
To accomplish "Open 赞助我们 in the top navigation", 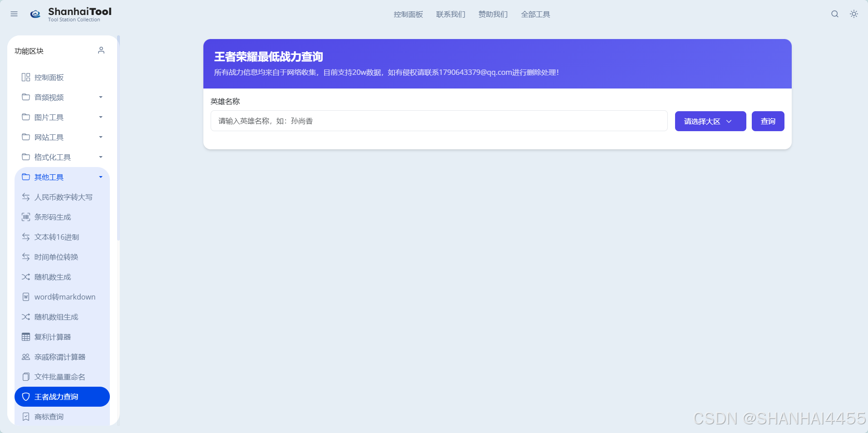I will click(x=493, y=15).
